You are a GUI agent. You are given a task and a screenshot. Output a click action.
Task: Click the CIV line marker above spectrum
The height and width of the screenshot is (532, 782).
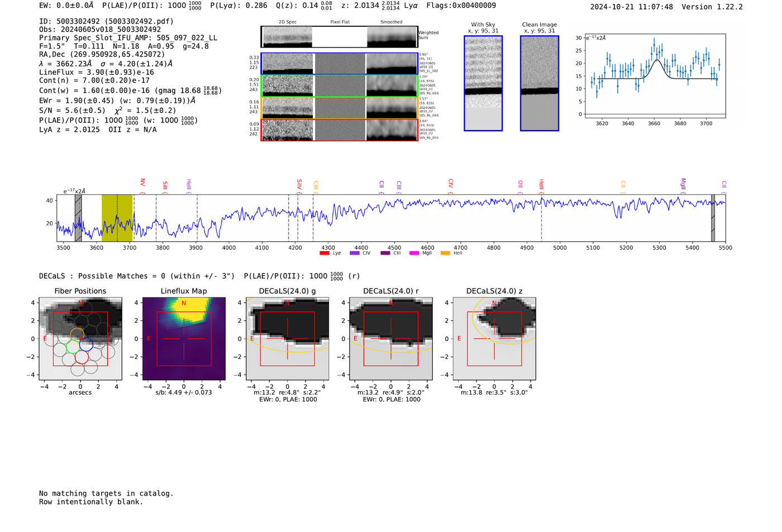[450, 185]
